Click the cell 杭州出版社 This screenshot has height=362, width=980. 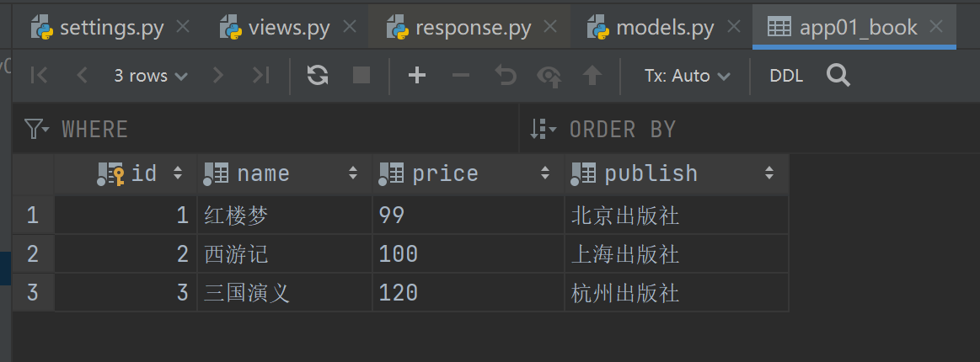677,293
